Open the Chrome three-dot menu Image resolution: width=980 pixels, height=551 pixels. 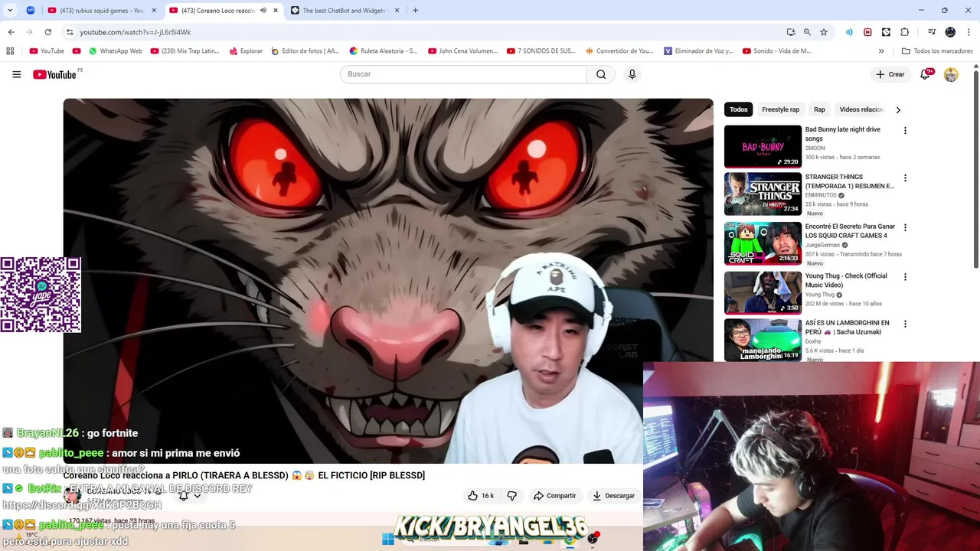coord(969,32)
